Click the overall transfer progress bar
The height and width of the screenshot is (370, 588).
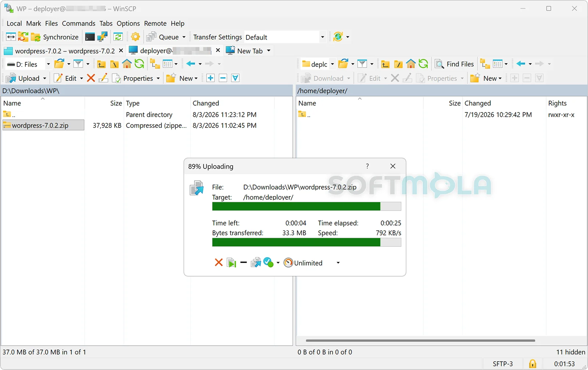(306, 242)
